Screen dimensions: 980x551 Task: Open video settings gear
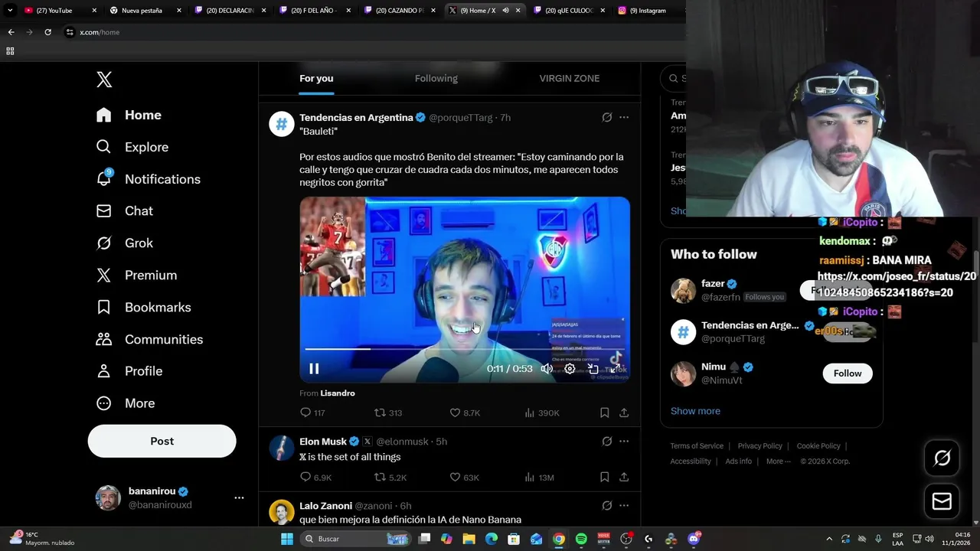[570, 369]
